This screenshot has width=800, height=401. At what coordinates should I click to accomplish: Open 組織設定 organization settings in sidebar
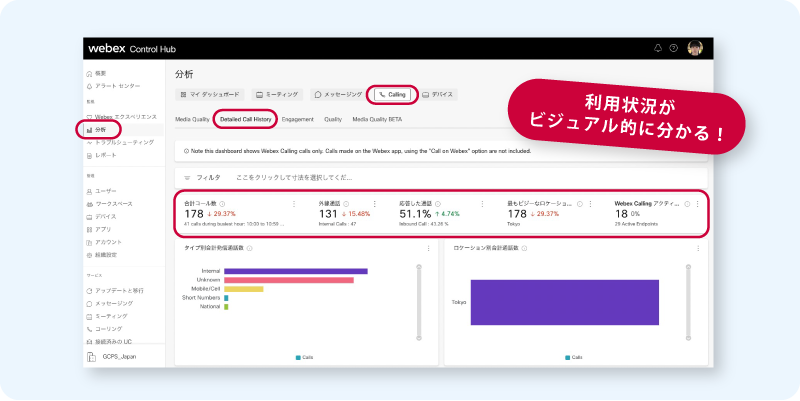point(102,255)
